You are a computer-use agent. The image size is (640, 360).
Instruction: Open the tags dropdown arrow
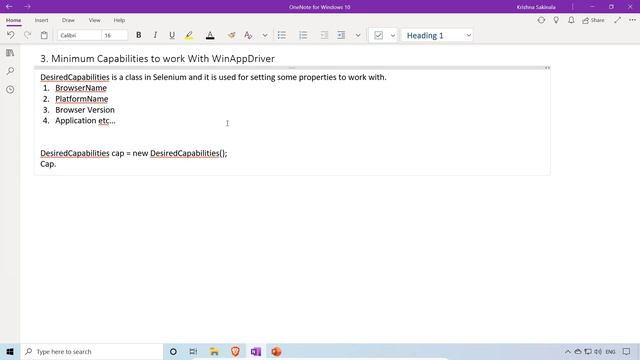tap(393, 36)
